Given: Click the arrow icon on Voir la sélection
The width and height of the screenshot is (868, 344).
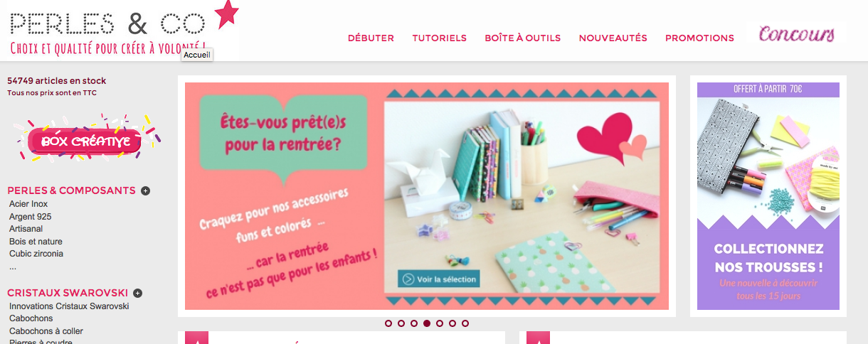Looking at the screenshot, I should coord(408,279).
